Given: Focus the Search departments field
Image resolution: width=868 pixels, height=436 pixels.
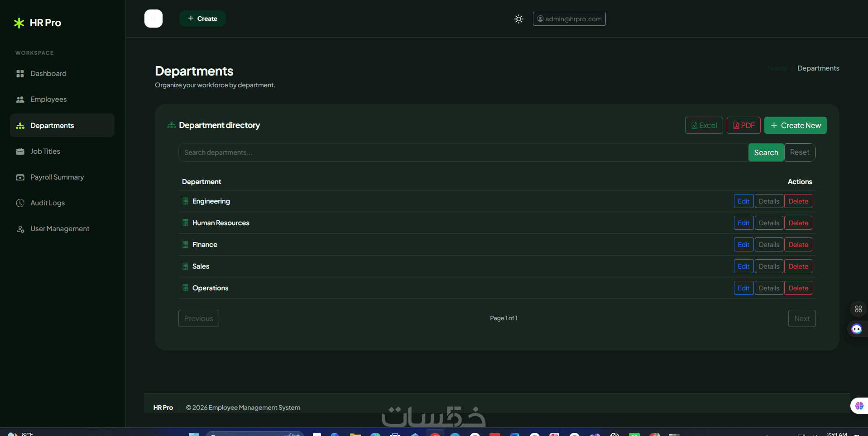Looking at the screenshot, I should point(463,152).
